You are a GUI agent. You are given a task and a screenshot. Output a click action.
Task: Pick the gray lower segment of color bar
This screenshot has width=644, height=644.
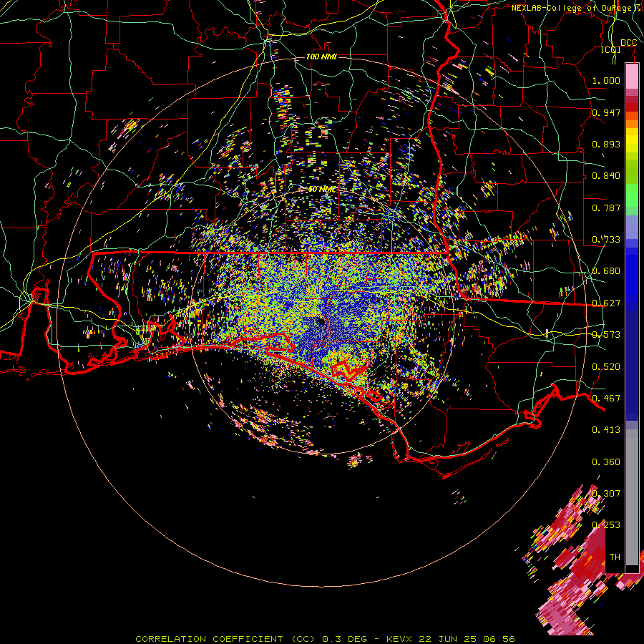tap(632, 497)
